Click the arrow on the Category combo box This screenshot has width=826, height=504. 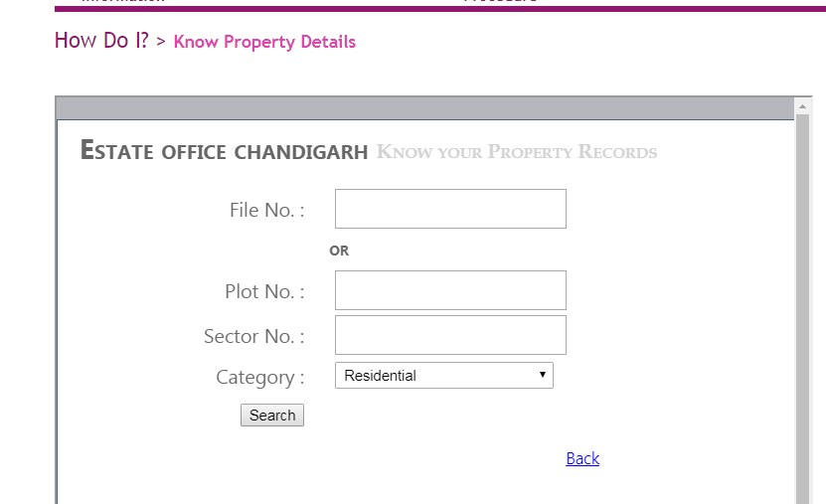click(x=543, y=376)
